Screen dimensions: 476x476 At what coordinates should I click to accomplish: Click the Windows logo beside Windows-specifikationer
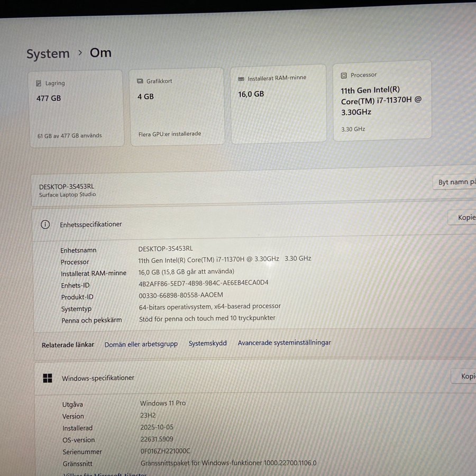click(x=48, y=378)
